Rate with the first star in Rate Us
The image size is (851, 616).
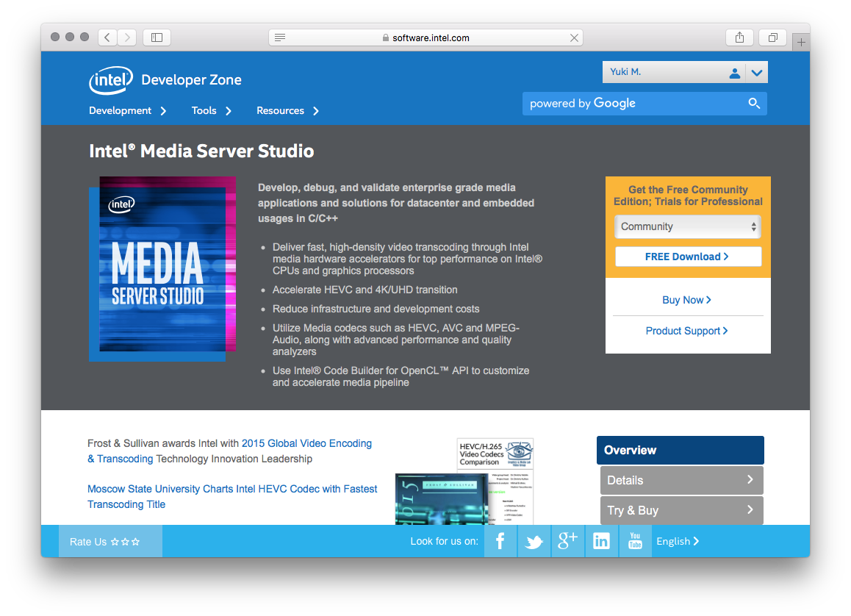click(115, 542)
